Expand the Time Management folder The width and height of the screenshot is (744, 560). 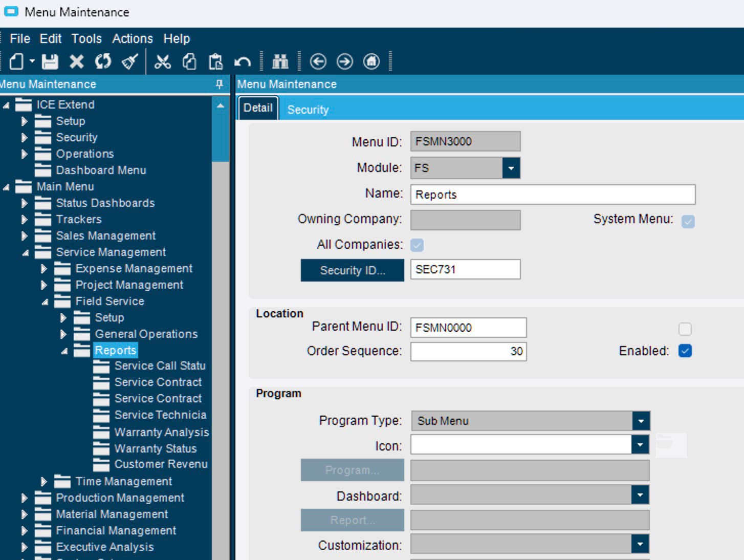[44, 481]
